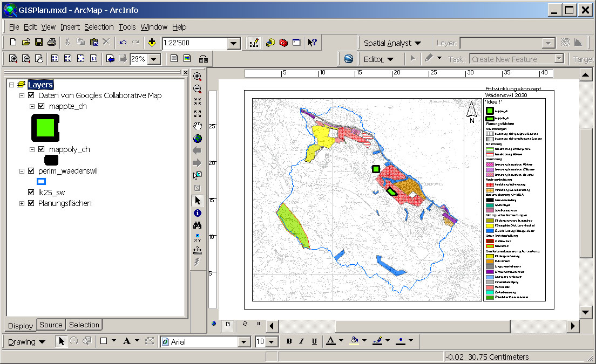This screenshot has height=364, width=596.
Task: Open the map scale dropdown
Action: 234,44
